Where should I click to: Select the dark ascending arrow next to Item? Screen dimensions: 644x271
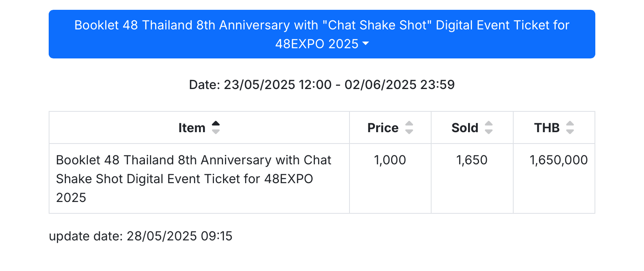click(216, 124)
